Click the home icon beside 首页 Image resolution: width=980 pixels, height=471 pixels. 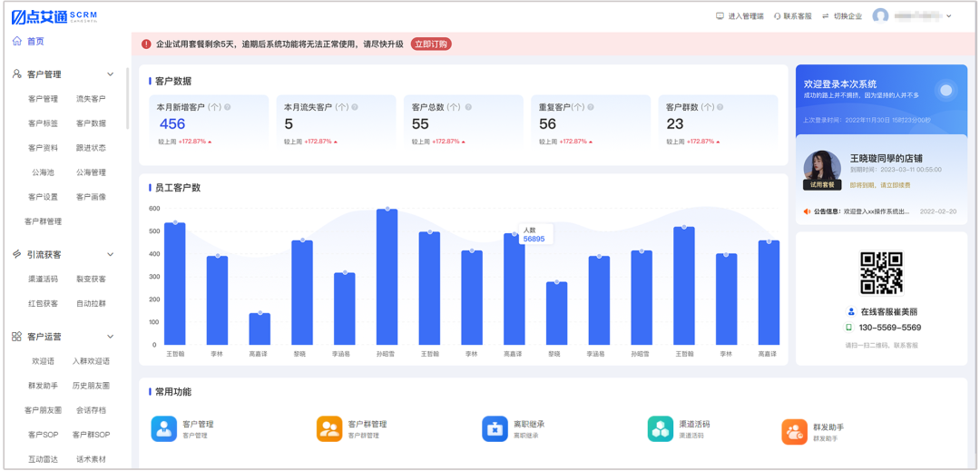point(17,41)
